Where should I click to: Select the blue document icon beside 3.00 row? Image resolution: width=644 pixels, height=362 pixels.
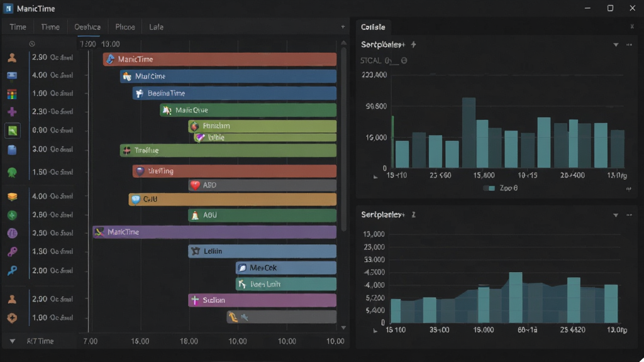coord(12,150)
